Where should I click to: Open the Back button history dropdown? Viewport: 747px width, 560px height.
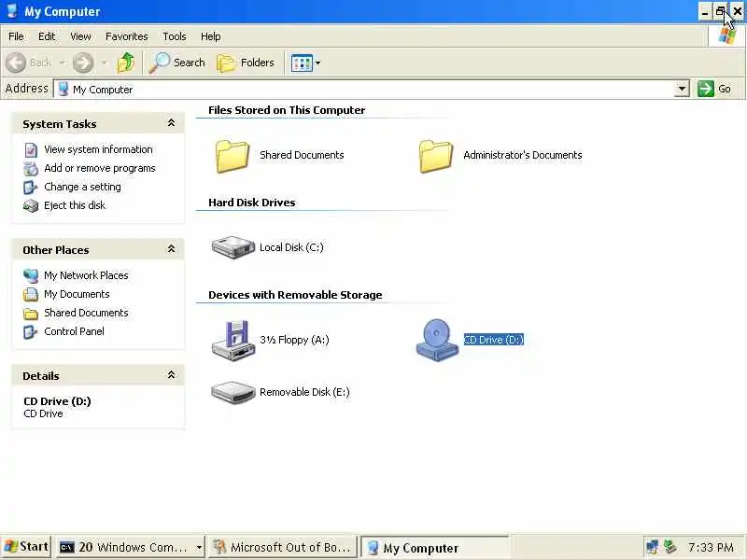(62, 63)
